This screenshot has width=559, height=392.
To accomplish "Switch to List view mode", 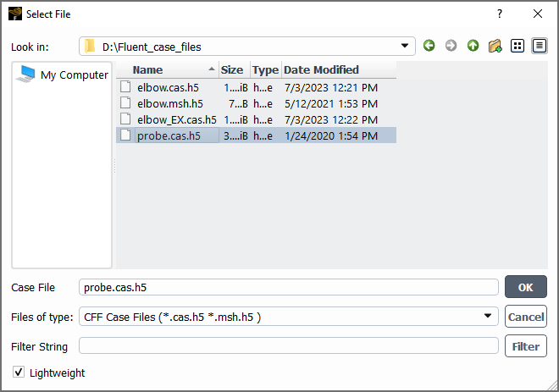I will point(517,46).
